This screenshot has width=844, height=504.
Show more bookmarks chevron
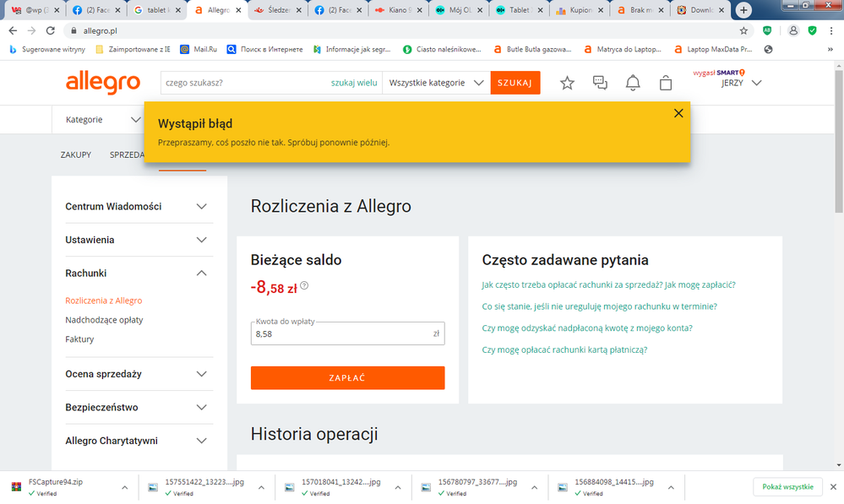tap(830, 49)
